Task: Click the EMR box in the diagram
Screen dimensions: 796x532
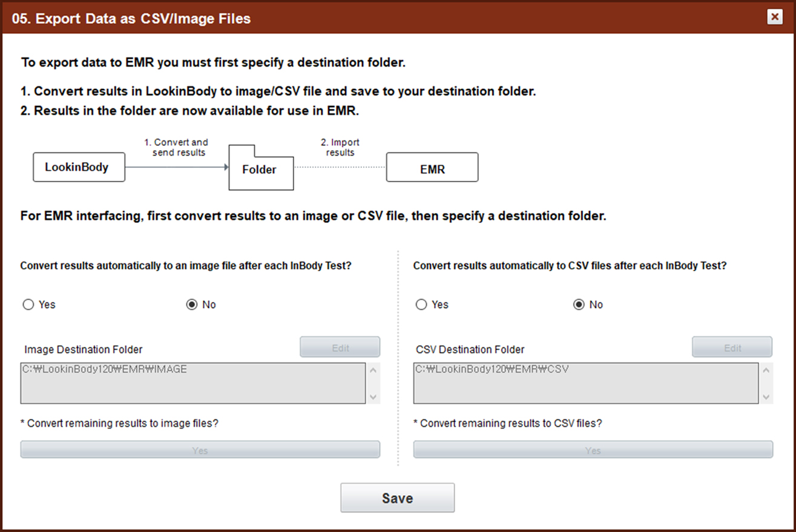Action: point(432,168)
